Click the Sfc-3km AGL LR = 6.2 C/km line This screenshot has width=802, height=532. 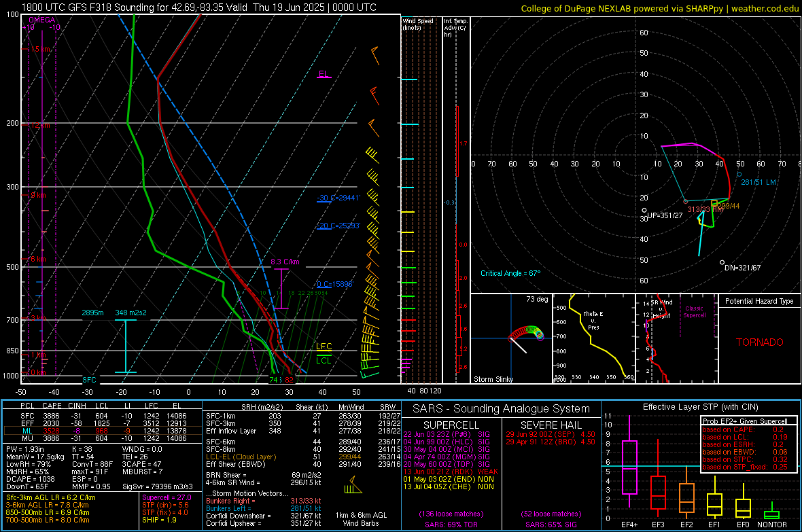click(51, 497)
